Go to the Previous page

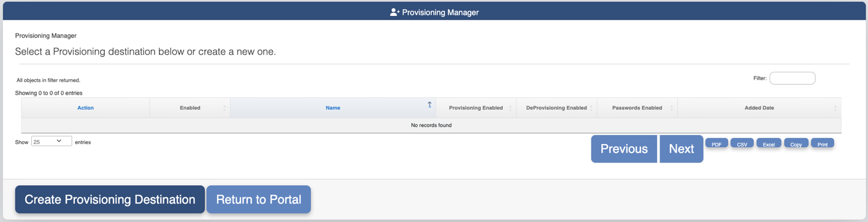[x=624, y=149]
